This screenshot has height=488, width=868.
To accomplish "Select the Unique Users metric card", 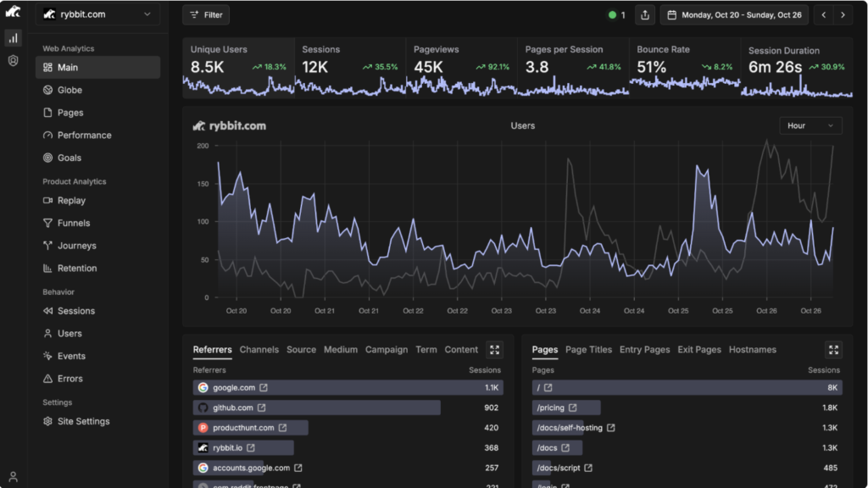I will [238, 68].
